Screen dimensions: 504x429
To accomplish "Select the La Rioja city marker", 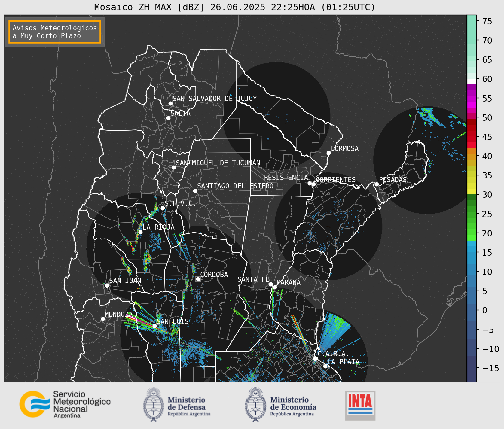I will 140,232.
